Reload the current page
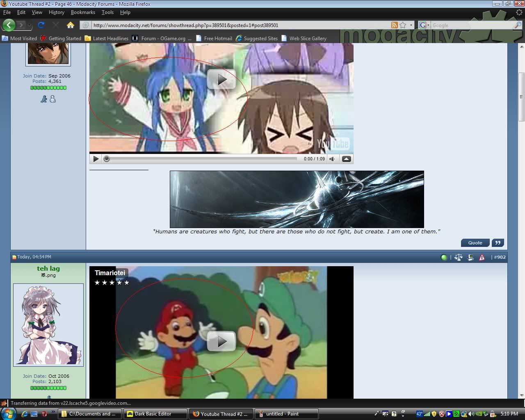525x420 pixels. (x=41, y=25)
